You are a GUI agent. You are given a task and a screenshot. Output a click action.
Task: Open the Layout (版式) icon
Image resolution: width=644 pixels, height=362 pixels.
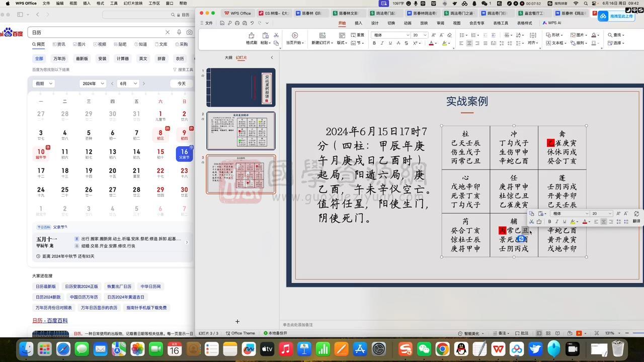tap(342, 35)
